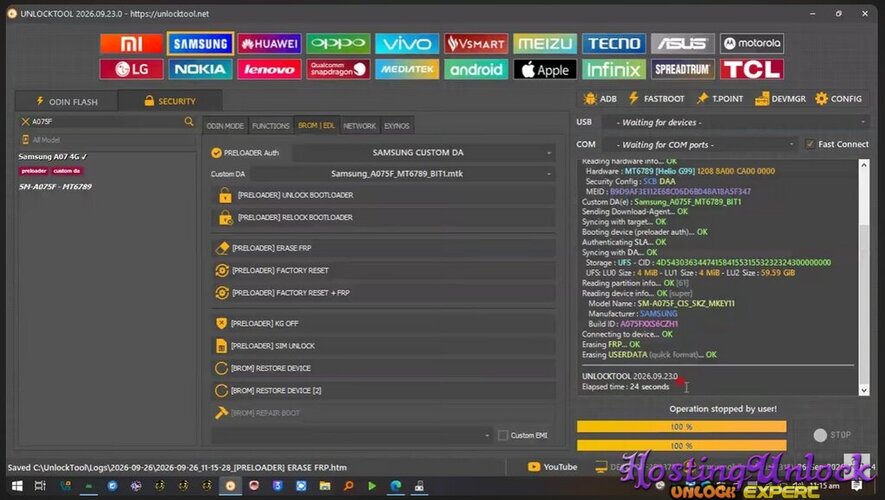Open the YouTube link in status bar
Viewport: 885px width, 500px height.
(553, 467)
